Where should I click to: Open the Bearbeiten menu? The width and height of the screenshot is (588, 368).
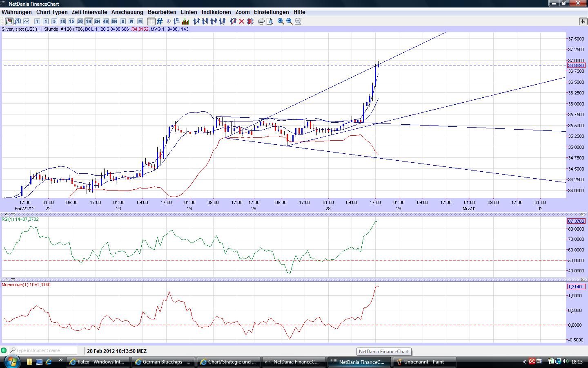pyautogui.click(x=162, y=12)
